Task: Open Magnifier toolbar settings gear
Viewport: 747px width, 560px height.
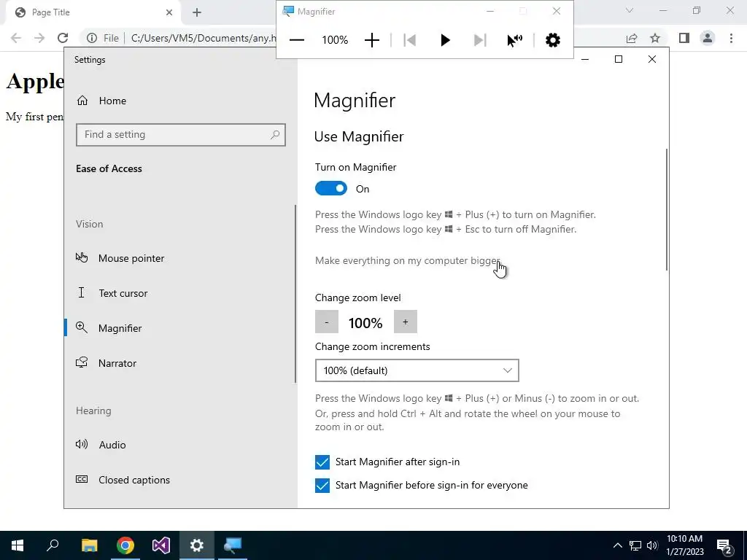Action: pos(553,40)
